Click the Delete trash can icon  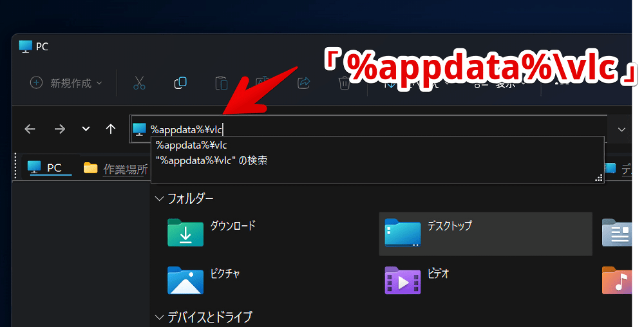344,83
